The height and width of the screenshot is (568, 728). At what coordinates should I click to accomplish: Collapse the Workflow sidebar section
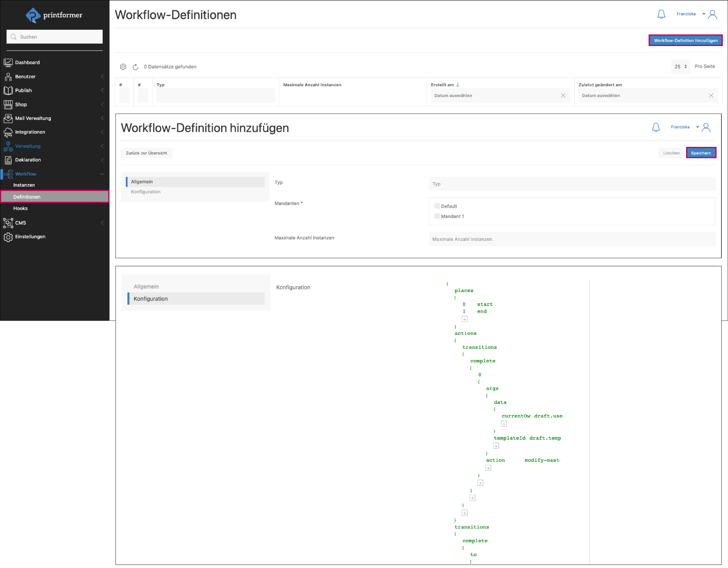102,174
